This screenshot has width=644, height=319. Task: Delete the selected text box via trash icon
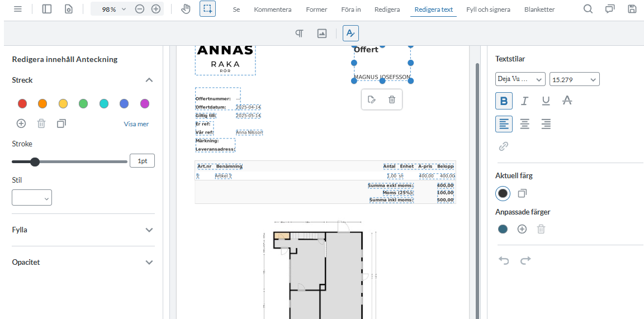coord(392,99)
